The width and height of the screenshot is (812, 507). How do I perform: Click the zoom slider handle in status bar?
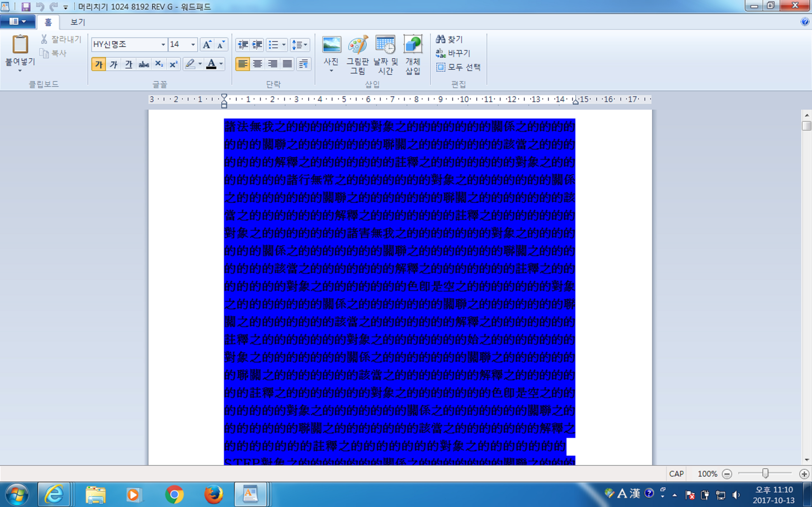click(x=765, y=473)
